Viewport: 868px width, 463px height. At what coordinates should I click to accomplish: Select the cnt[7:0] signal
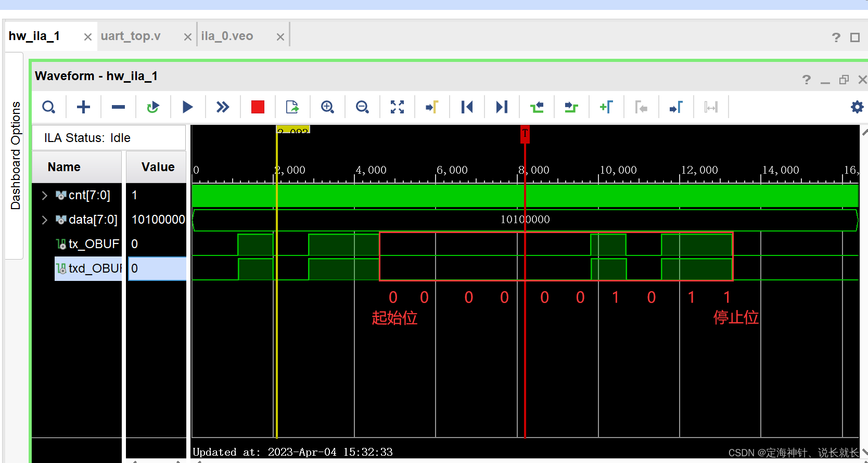click(x=89, y=195)
